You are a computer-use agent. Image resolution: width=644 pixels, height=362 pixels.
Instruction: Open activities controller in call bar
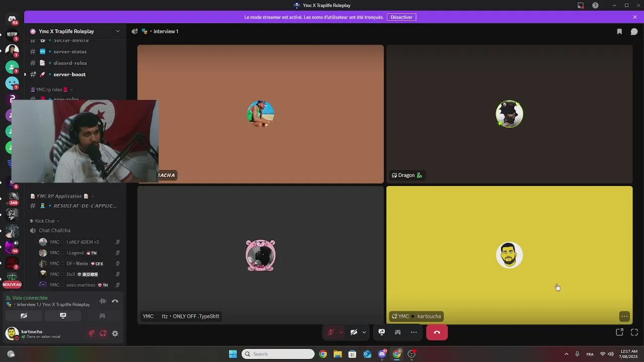coord(397,332)
